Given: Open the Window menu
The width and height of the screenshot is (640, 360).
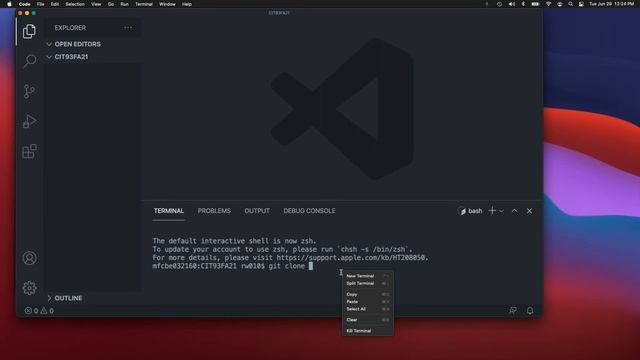Looking at the screenshot, I should [x=167, y=4].
